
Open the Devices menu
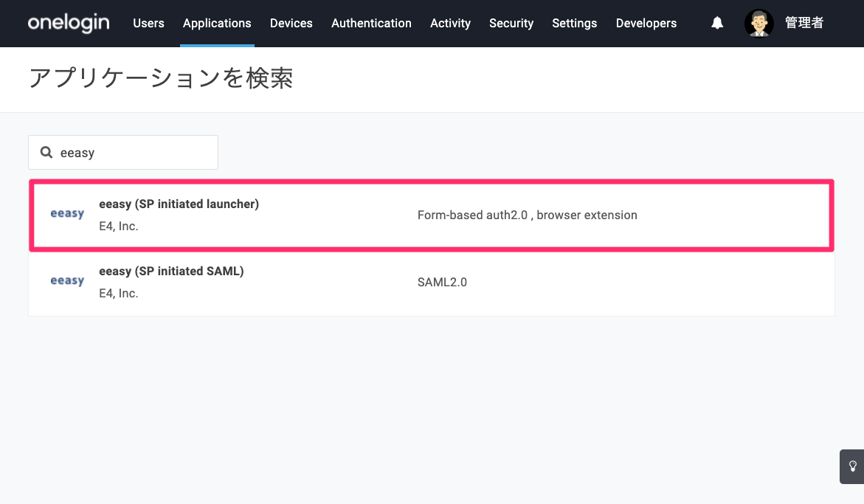pos(291,23)
